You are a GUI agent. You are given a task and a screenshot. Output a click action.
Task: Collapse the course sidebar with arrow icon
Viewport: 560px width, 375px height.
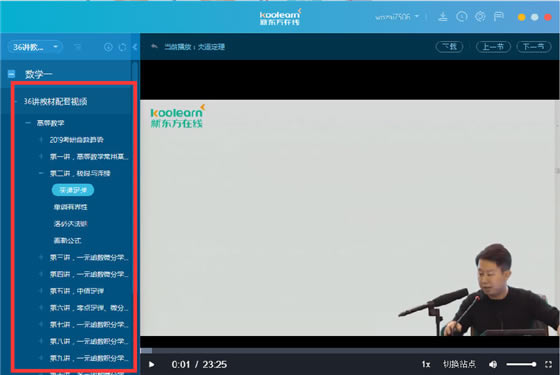pyautogui.click(x=135, y=47)
